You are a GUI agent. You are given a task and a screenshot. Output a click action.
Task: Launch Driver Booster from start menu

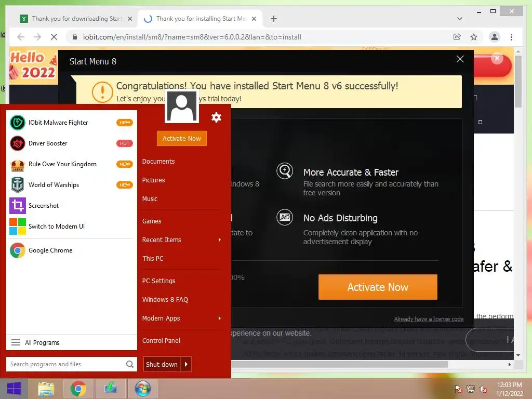pos(71,143)
